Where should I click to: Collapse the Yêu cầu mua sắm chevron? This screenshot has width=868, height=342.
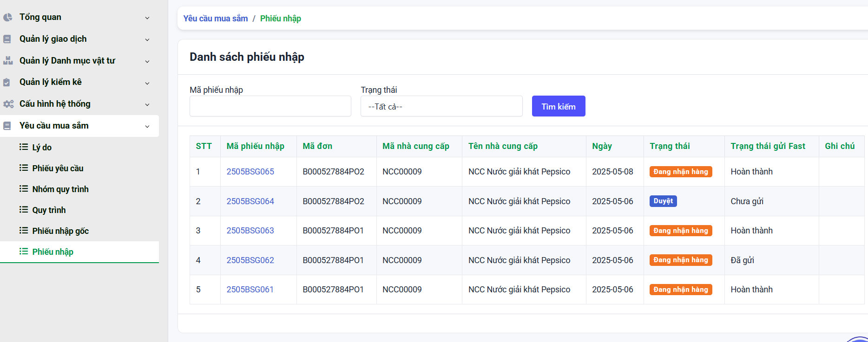click(147, 126)
